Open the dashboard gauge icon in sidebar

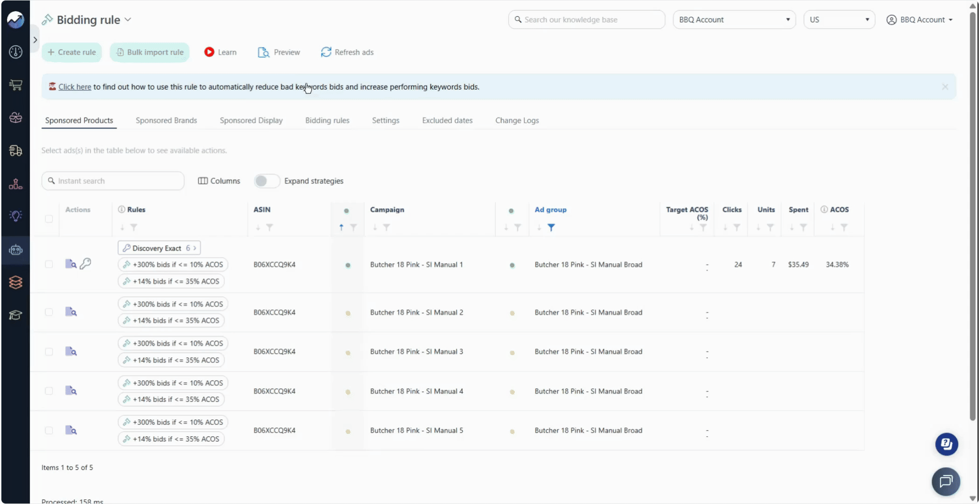click(x=15, y=52)
